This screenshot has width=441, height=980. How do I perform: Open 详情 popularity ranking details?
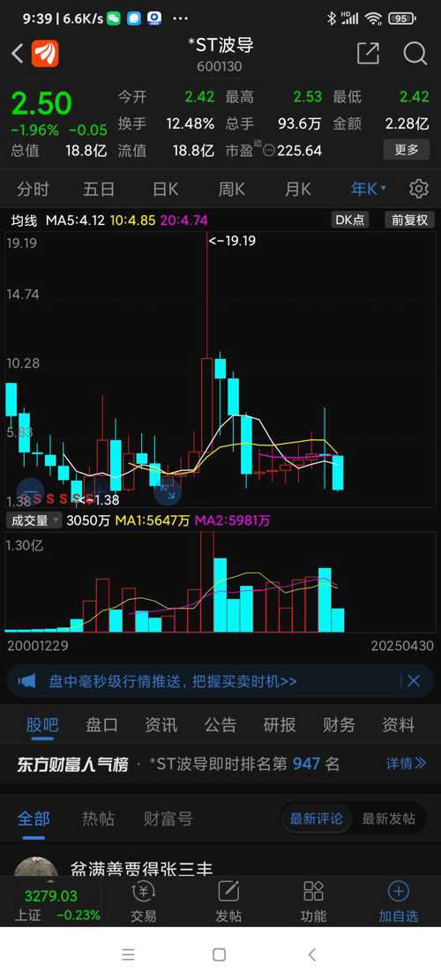pos(406,763)
